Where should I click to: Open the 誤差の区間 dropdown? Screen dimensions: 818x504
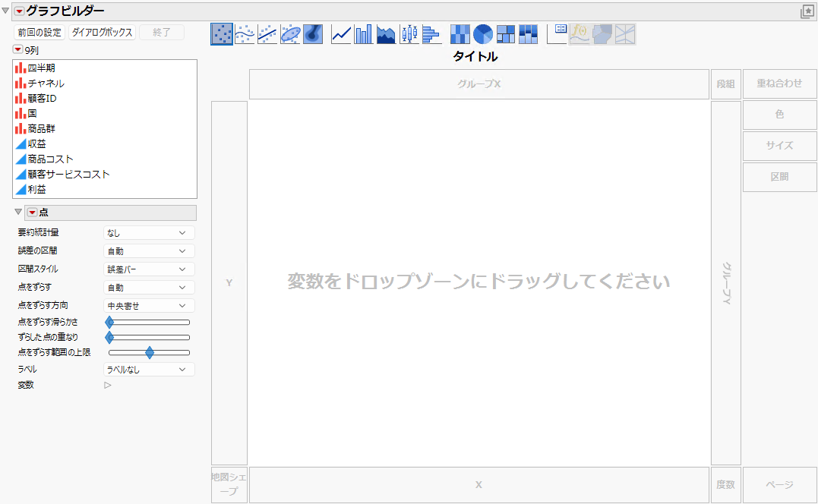coord(149,251)
